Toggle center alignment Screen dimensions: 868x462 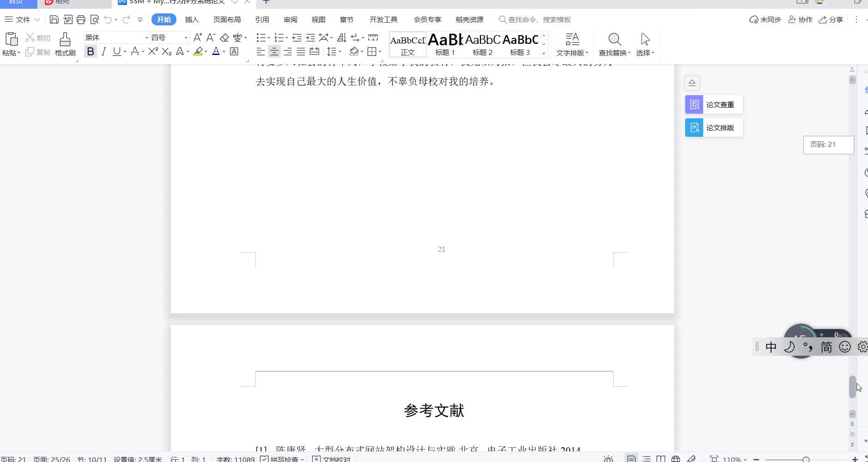tap(274, 52)
